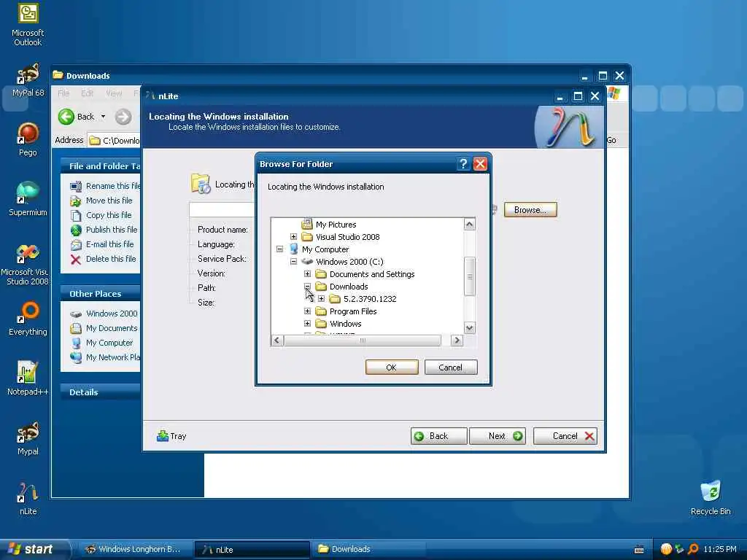Image resolution: width=747 pixels, height=560 pixels.
Task: Click the nLite Next button
Action: pyautogui.click(x=498, y=436)
